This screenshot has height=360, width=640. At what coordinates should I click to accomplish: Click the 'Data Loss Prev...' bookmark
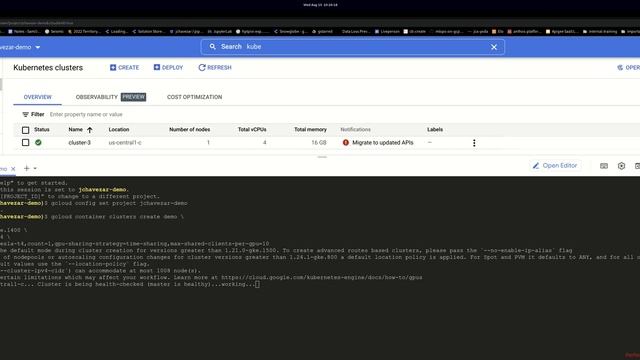[356, 31]
